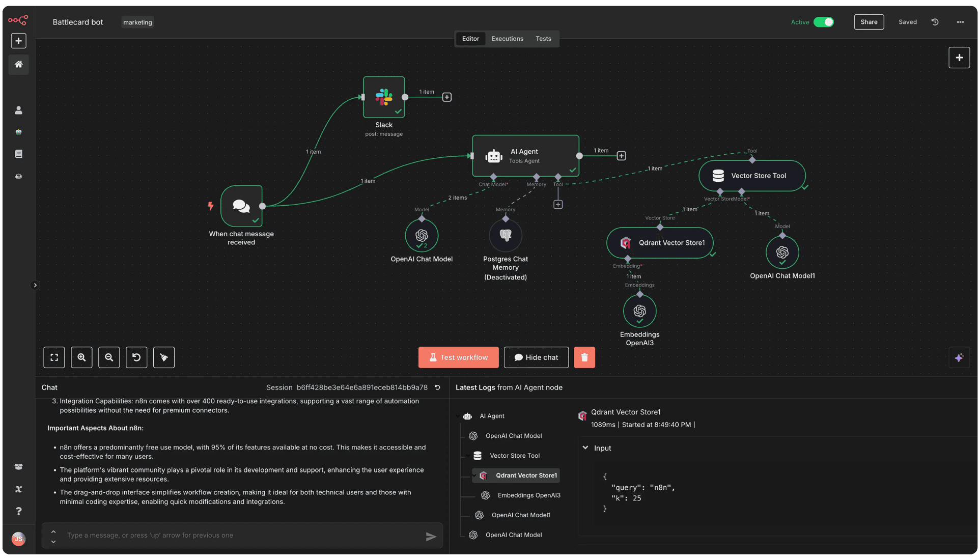Select the Embeddings OpenAI3 node
980x560 pixels.
tap(639, 311)
